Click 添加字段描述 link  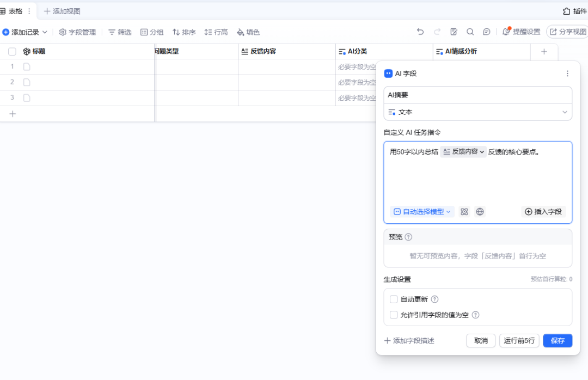point(409,341)
